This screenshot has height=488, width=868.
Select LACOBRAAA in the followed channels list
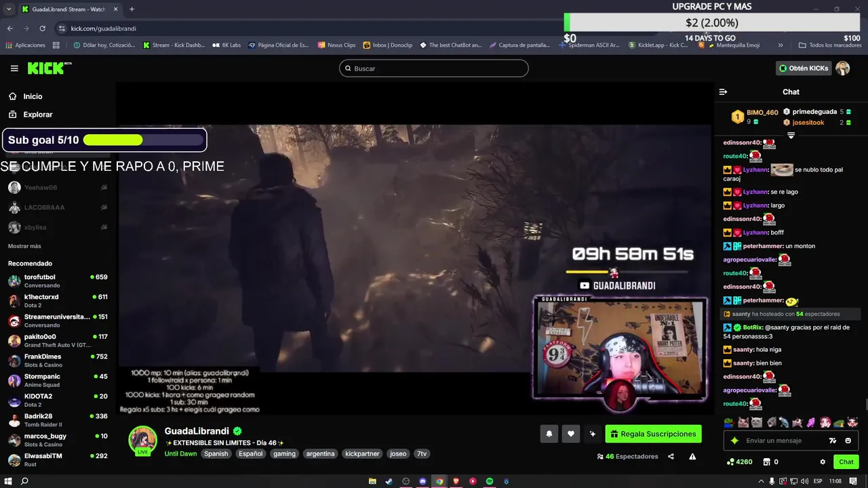pyautogui.click(x=58, y=207)
